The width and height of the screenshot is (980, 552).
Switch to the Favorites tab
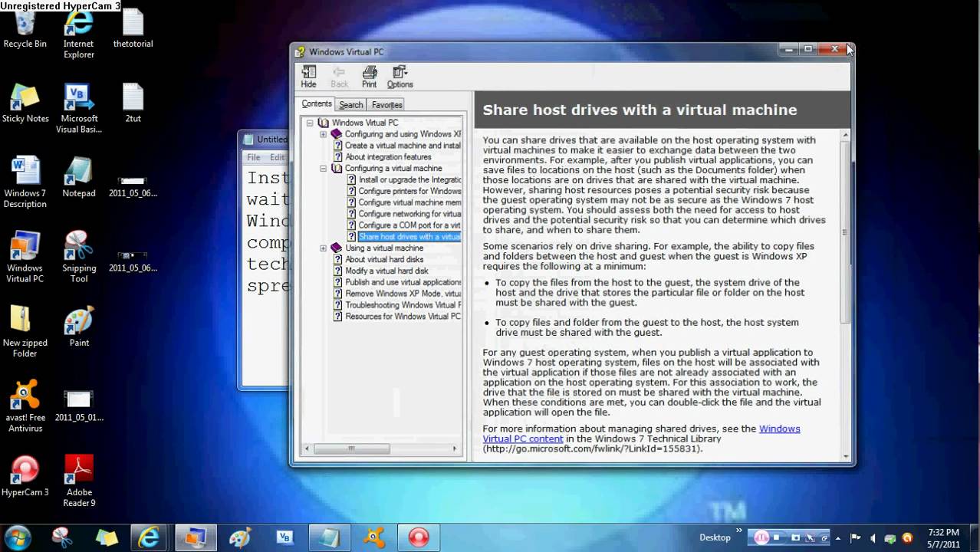point(386,105)
